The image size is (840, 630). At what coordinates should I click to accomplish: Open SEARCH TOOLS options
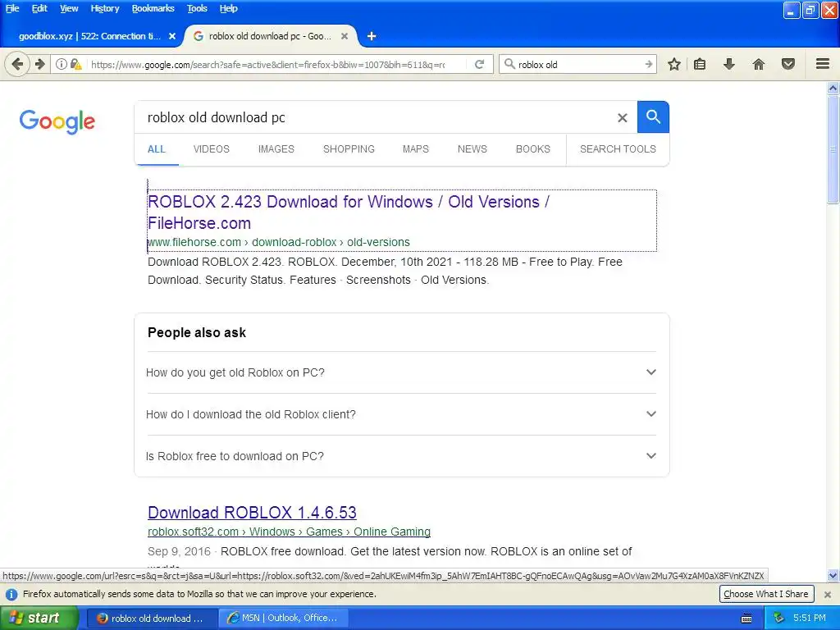click(618, 149)
